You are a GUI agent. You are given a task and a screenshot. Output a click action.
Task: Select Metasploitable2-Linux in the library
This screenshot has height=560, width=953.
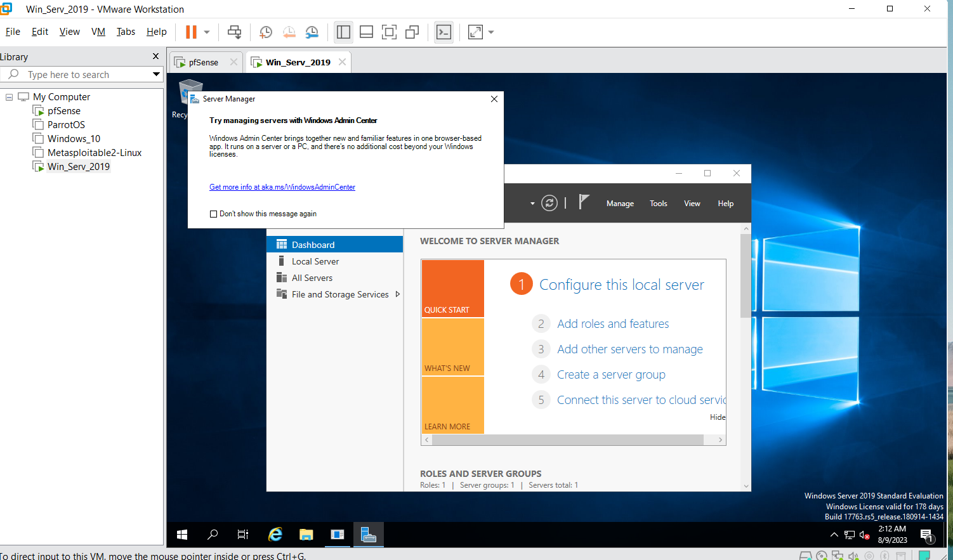tap(95, 153)
